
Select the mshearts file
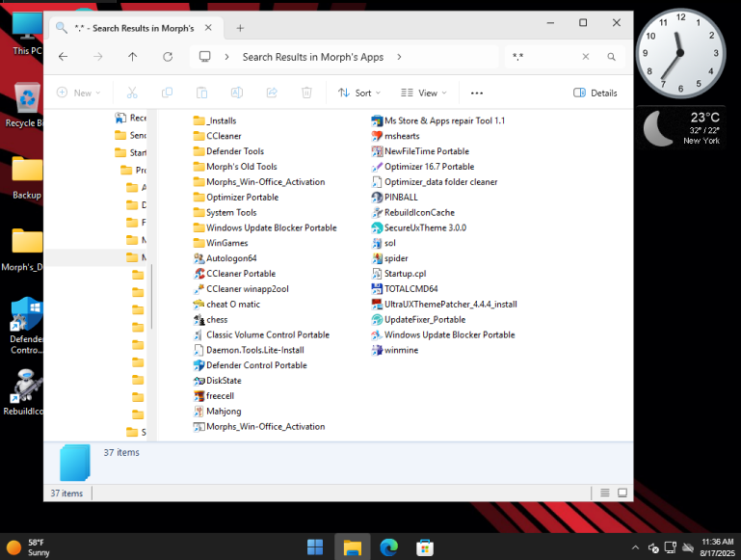click(x=396, y=136)
